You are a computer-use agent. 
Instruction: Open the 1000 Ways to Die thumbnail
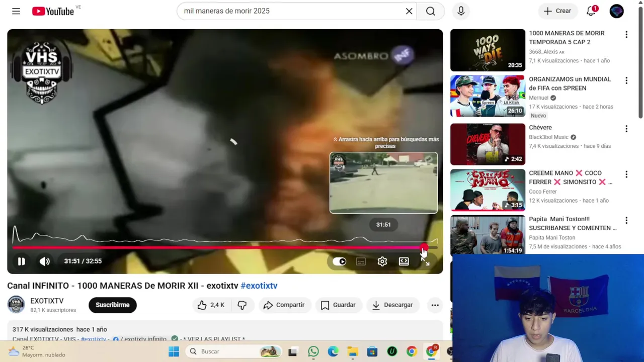pyautogui.click(x=488, y=50)
